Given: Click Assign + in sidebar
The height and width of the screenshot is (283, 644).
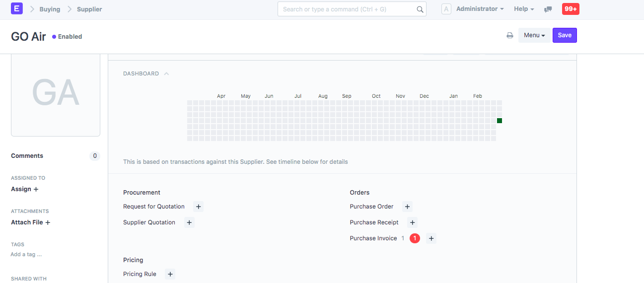Looking at the screenshot, I should click(x=25, y=189).
